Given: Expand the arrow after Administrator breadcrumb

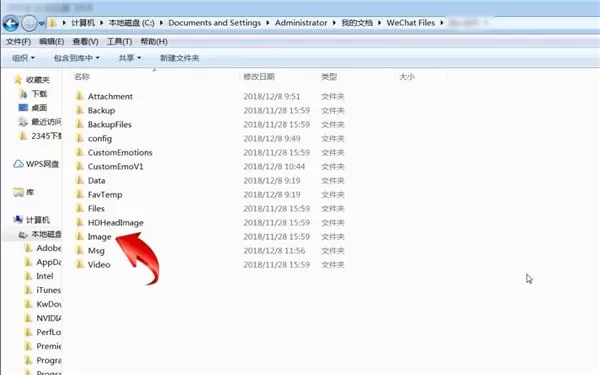Looking at the screenshot, I should [x=334, y=23].
